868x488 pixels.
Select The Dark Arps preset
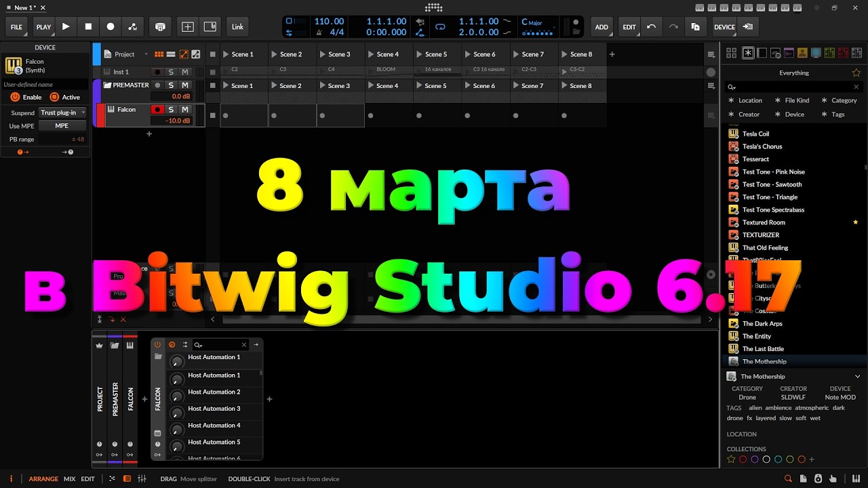point(792,323)
